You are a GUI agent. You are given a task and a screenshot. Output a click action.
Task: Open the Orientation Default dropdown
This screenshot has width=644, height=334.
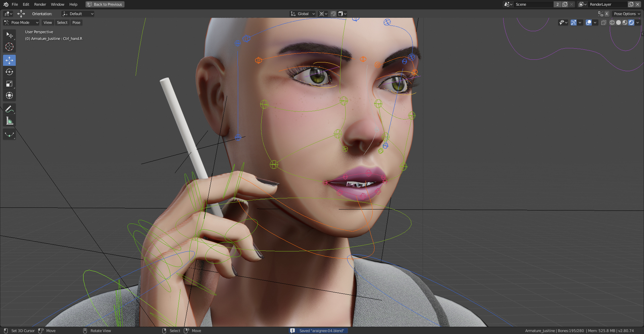(x=78, y=14)
